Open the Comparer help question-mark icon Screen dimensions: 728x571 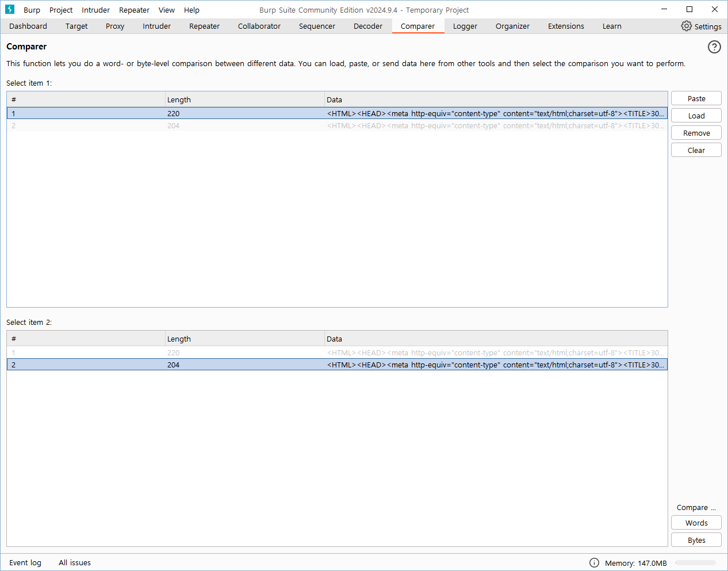click(714, 47)
